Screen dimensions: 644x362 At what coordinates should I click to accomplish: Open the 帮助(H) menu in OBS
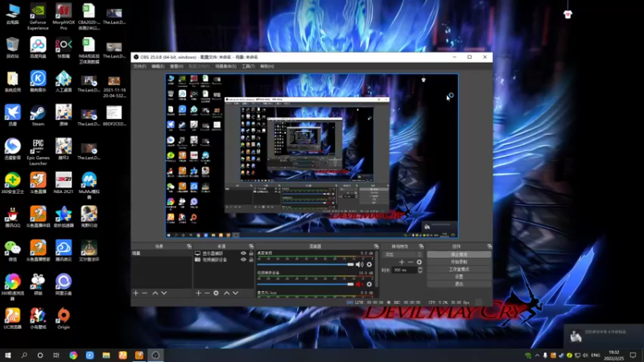(267, 66)
